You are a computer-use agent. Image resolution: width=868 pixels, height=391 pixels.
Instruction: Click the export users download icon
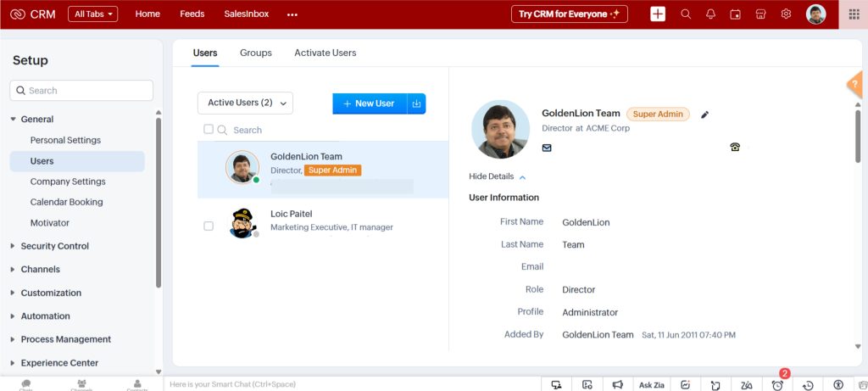coord(416,103)
